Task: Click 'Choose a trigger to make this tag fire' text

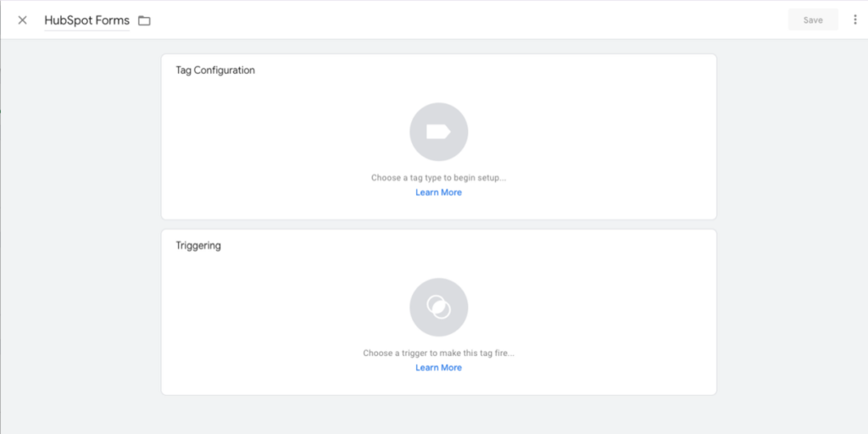Action: point(438,353)
